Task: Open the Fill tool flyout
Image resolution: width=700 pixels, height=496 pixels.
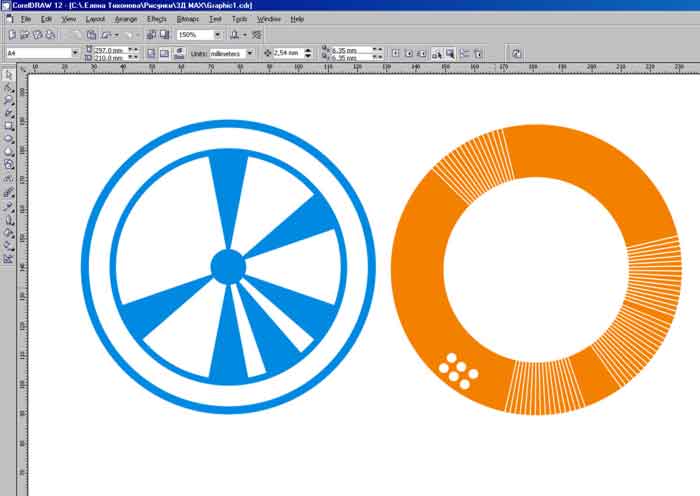Action: click(x=8, y=233)
